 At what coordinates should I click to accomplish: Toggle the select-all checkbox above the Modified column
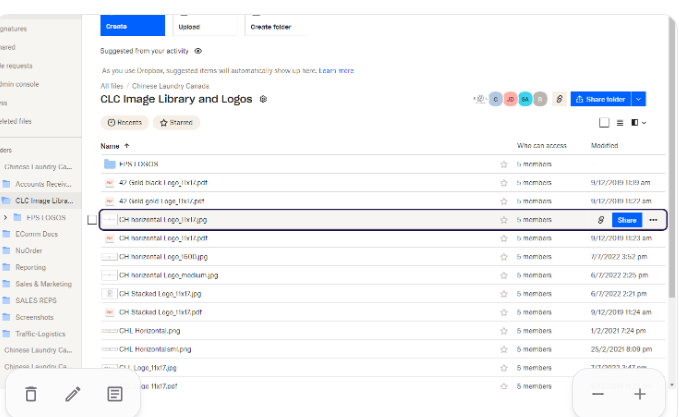(604, 123)
